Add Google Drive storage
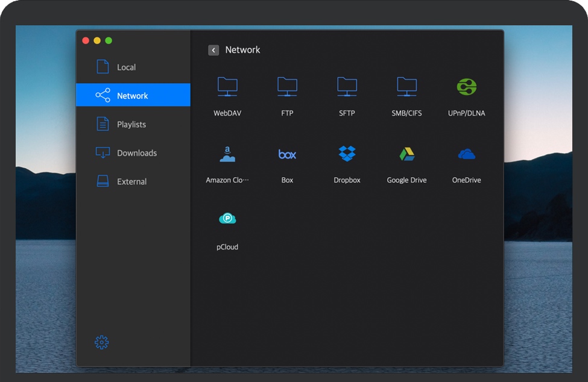 tap(406, 163)
